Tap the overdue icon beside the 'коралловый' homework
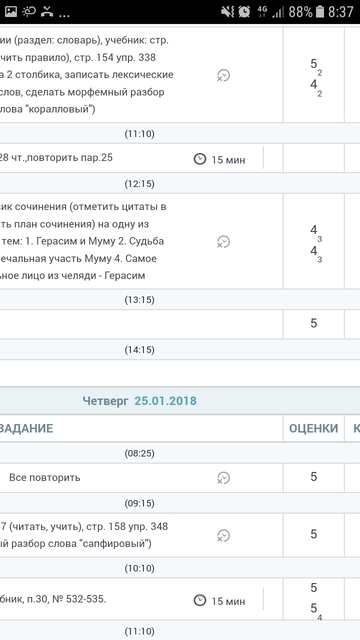 point(223,76)
